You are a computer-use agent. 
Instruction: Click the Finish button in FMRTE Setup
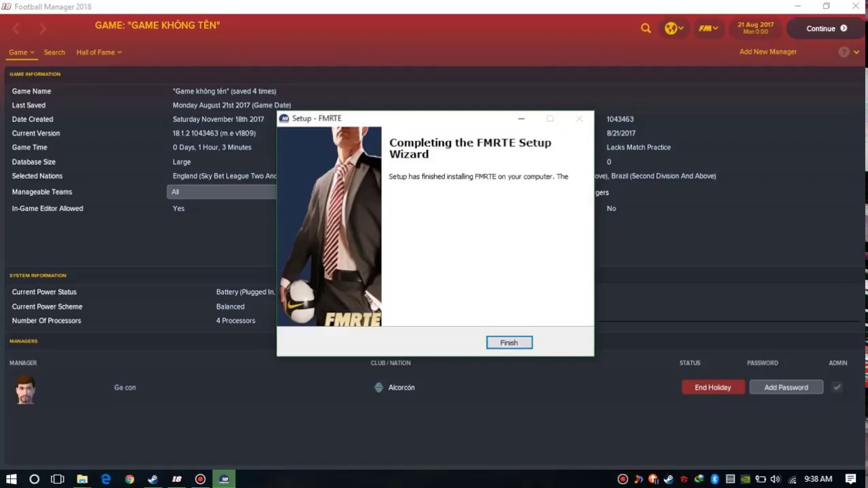[x=509, y=342]
